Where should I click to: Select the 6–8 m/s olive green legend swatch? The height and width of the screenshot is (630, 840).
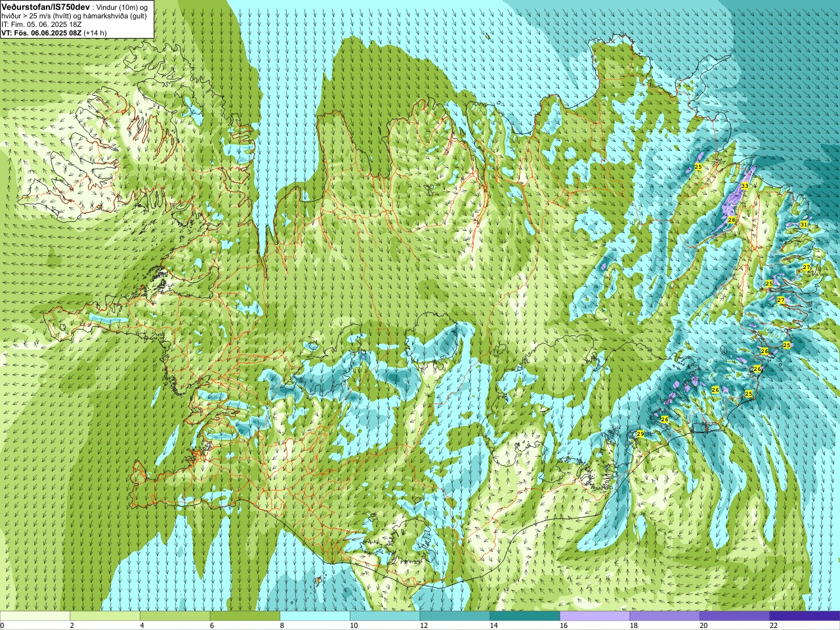(245, 616)
